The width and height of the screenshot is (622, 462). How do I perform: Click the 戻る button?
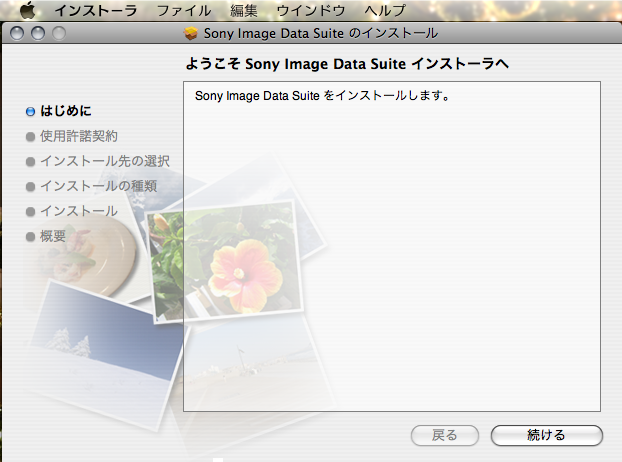(x=445, y=435)
